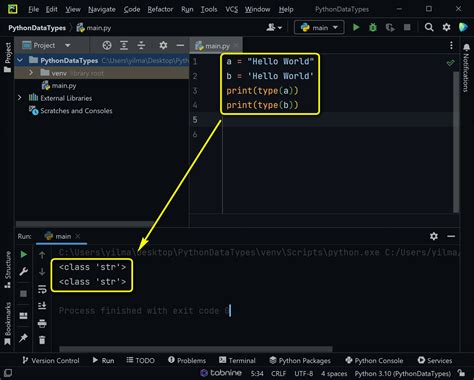This screenshot has height=380, width=474.
Task: Open Search Everywhere magnifier icon
Action: tap(429, 27)
